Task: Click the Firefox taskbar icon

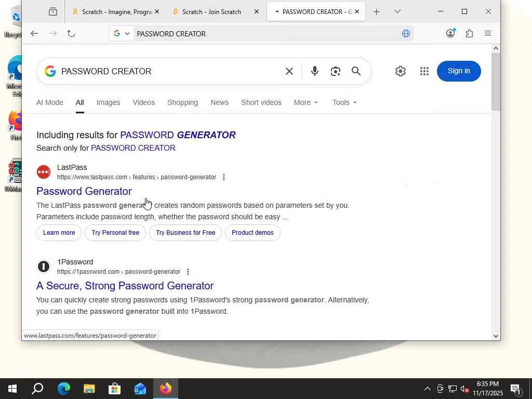Action: point(166,389)
